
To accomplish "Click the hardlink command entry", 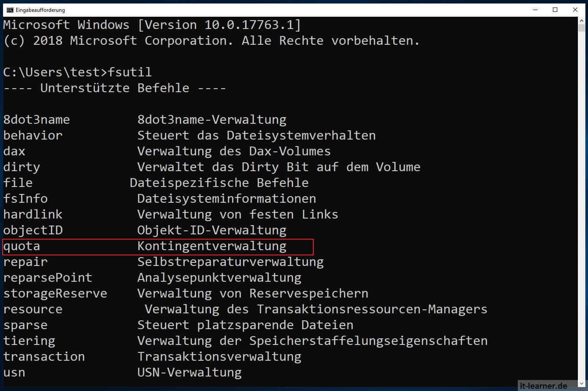I will pos(33,215).
